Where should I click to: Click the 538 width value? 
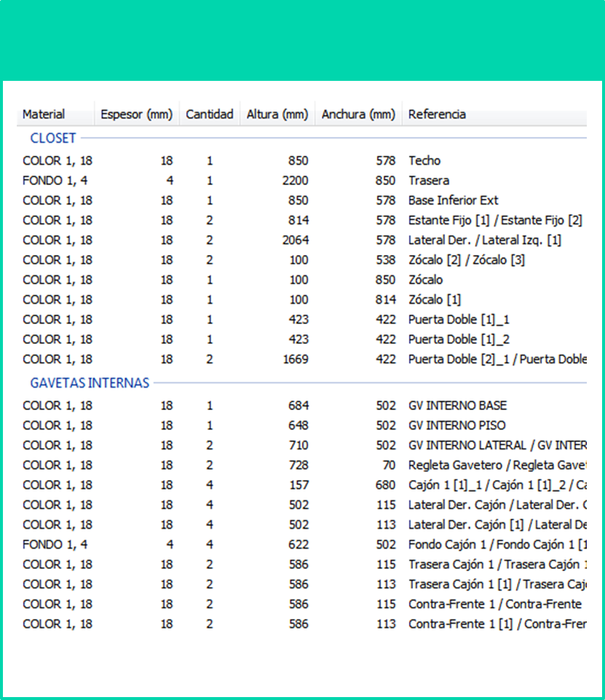pyautogui.click(x=385, y=260)
